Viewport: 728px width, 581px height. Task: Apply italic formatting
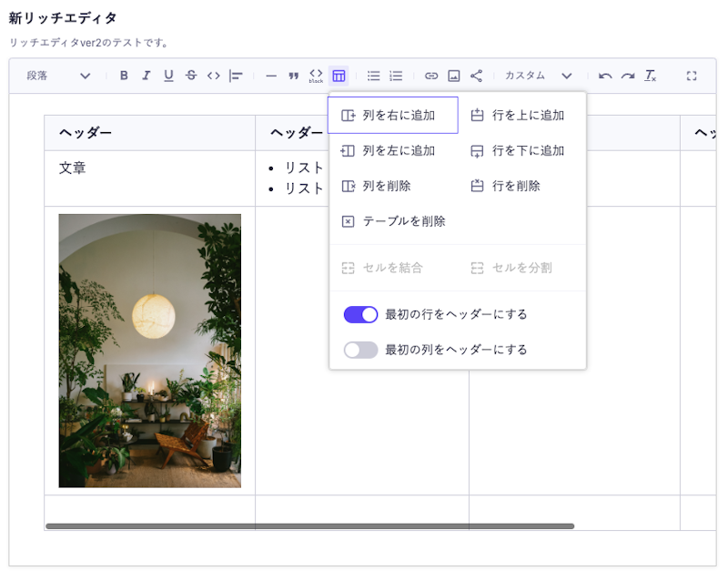[147, 76]
